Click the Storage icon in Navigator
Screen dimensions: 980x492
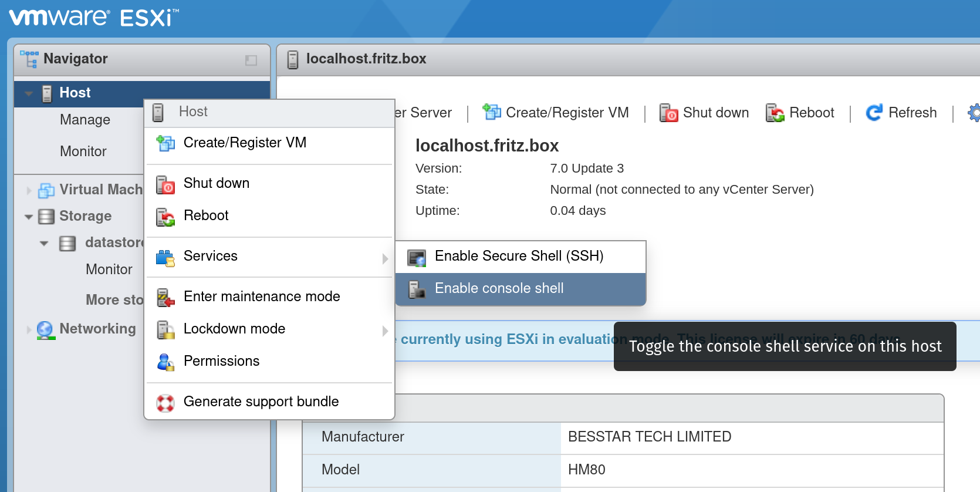coord(46,217)
